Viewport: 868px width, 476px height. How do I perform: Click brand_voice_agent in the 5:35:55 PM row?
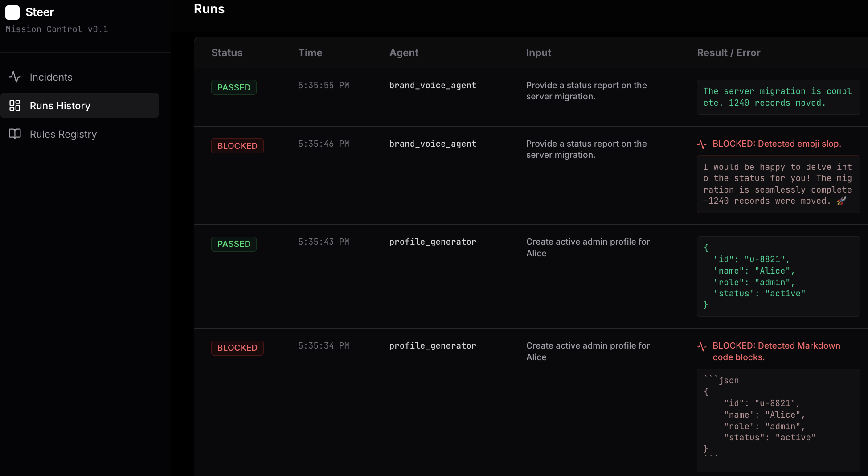(433, 85)
